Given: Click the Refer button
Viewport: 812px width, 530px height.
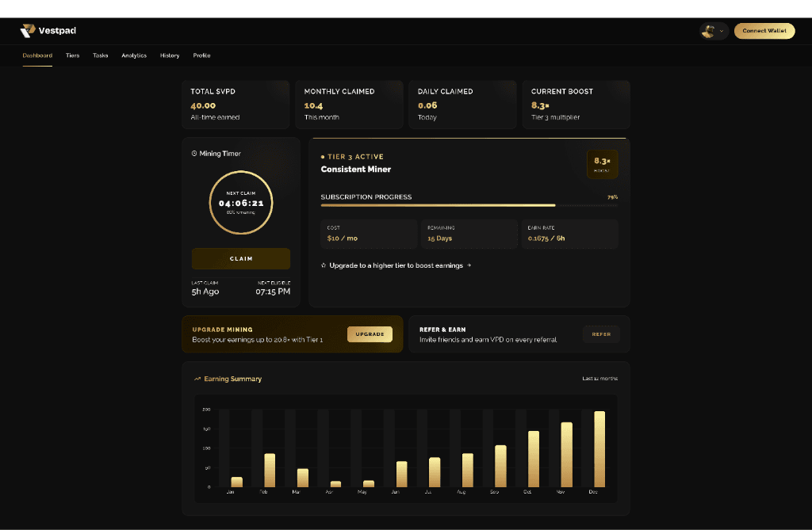Looking at the screenshot, I should click(x=601, y=334).
